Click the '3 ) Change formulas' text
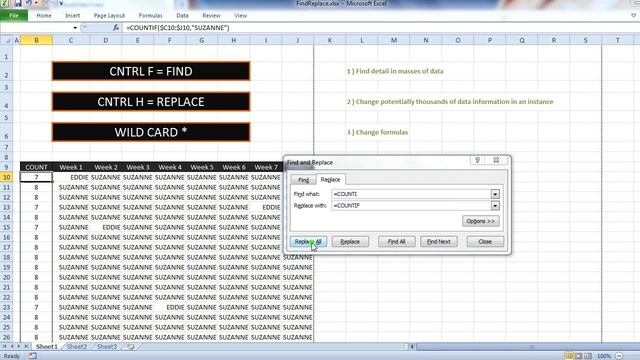Screen dimensions: 640x360 pos(377,132)
